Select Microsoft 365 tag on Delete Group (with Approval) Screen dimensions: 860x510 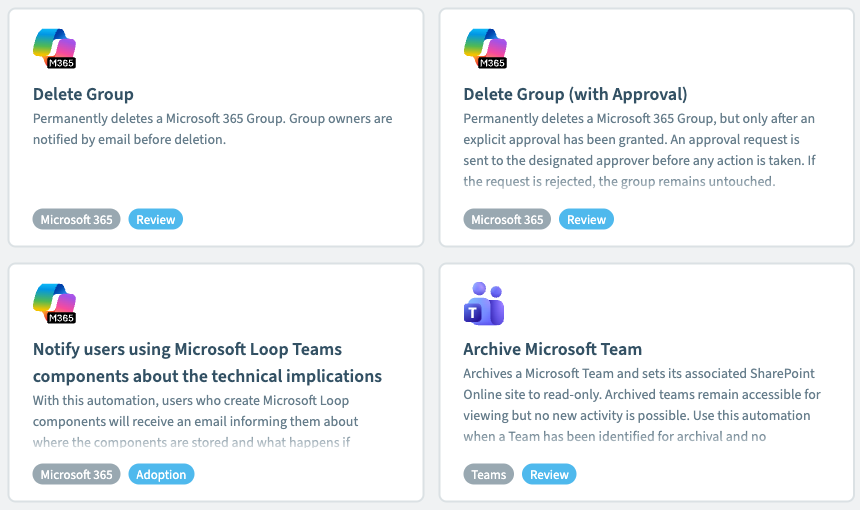tap(507, 219)
